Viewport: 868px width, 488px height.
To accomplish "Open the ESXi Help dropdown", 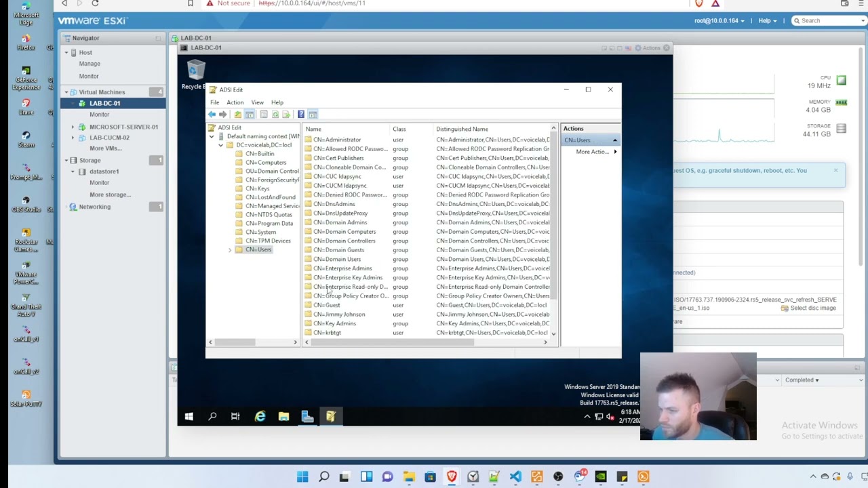I will pos(767,20).
